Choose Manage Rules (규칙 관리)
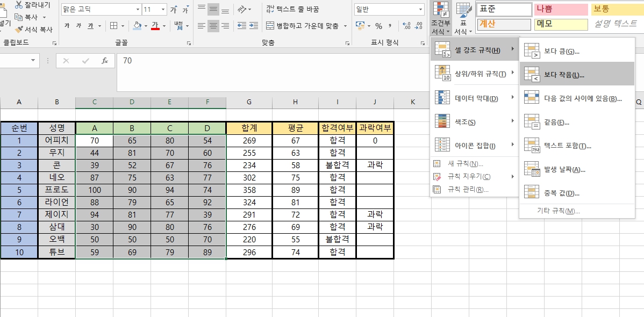 [474, 189]
